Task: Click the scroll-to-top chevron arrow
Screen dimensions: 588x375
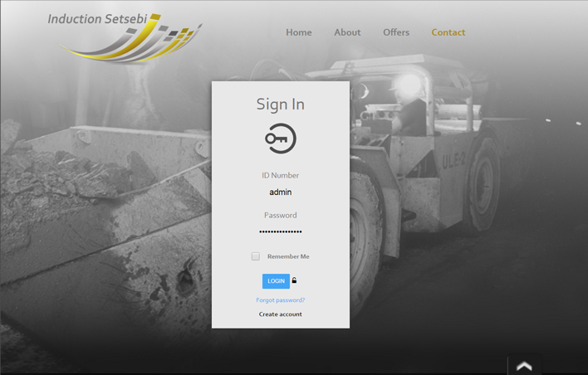Action: pos(524,366)
